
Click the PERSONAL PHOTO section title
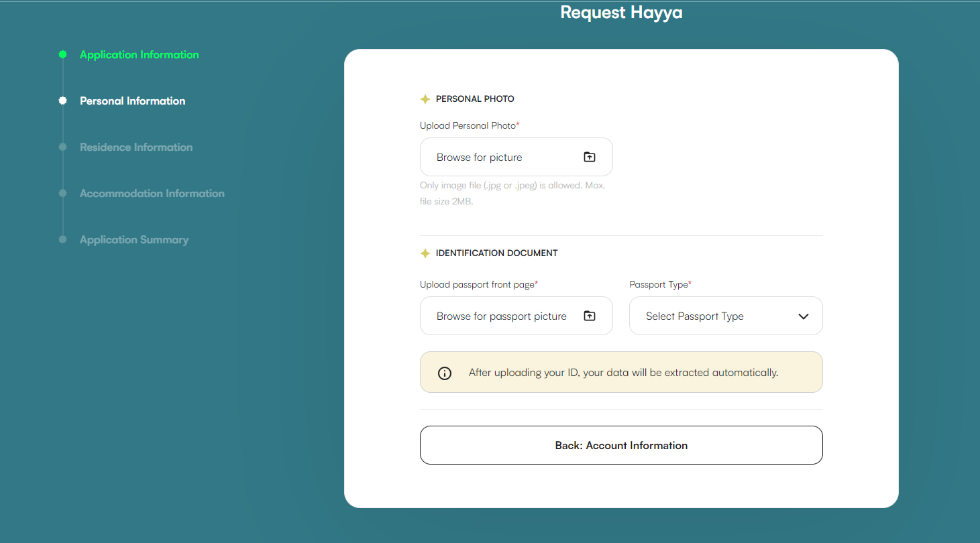coord(475,99)
